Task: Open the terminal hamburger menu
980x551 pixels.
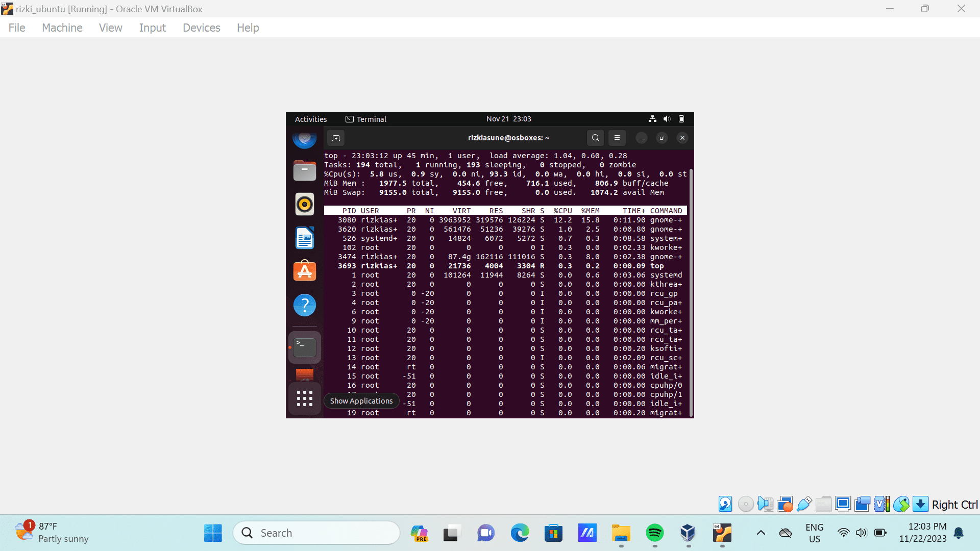Action: (x=617, y=138)
